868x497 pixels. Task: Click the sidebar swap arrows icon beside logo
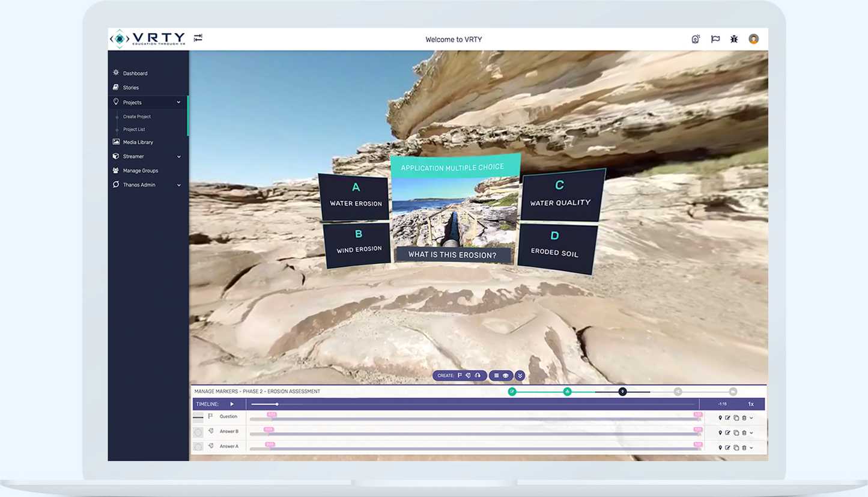tap(198, 38)
